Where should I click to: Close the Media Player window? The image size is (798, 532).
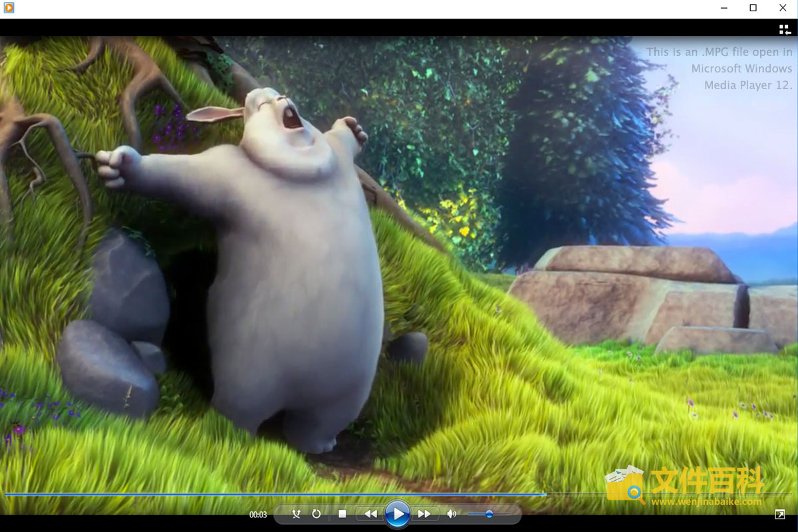783,8
